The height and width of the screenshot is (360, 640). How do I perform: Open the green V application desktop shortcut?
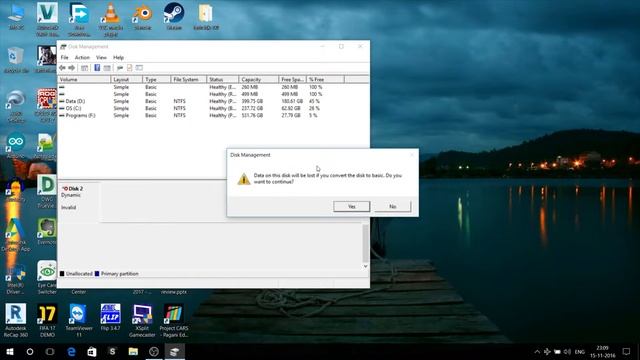tap(47, 19)
